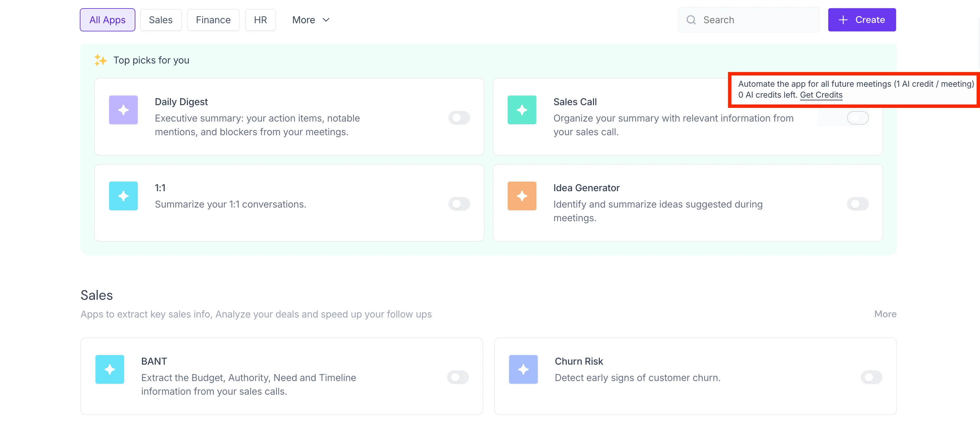980x422 pixels.
Task: Enable the Daily Digest automation toggle
Action: [459, 118]
